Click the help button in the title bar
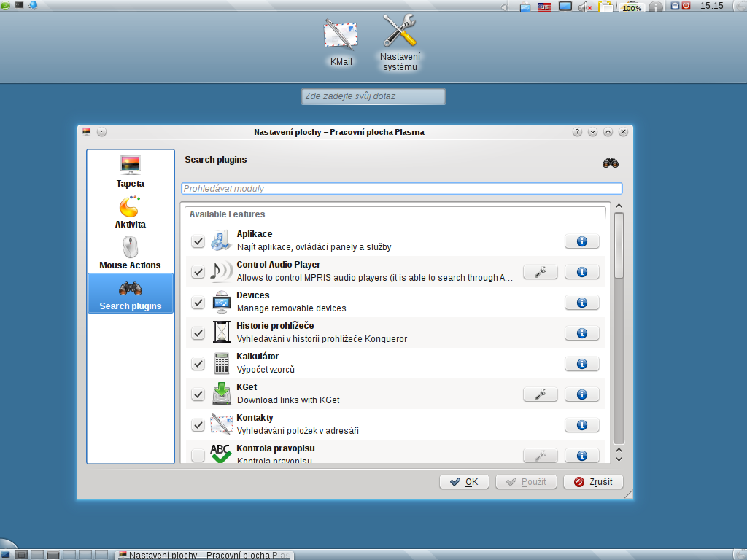 click(577, 132)
